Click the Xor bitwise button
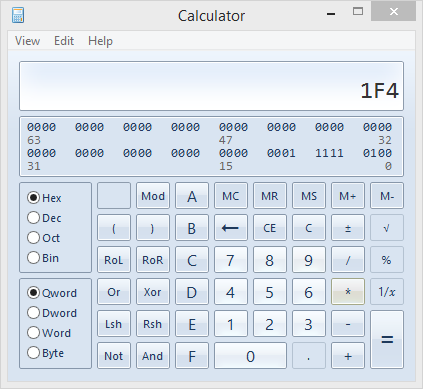Image resolution: width=423 pixels, height=389 pixels. click(x=153, y=292)
